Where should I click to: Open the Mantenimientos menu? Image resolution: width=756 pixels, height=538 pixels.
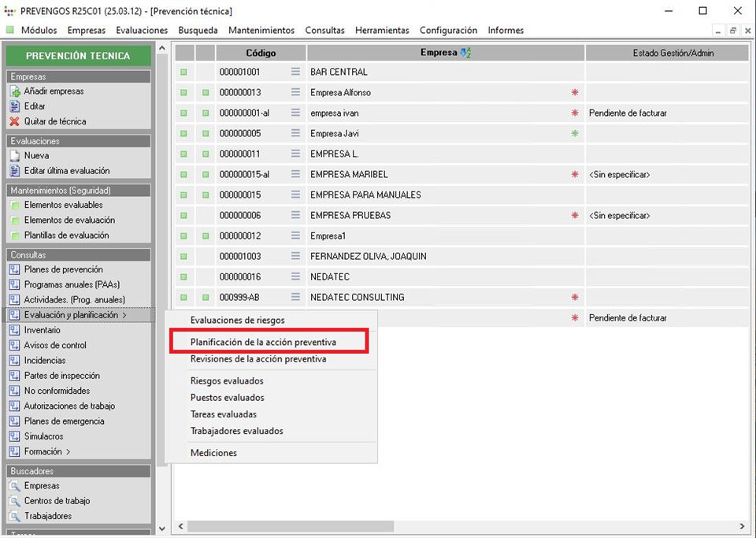[x=261, y=30]
